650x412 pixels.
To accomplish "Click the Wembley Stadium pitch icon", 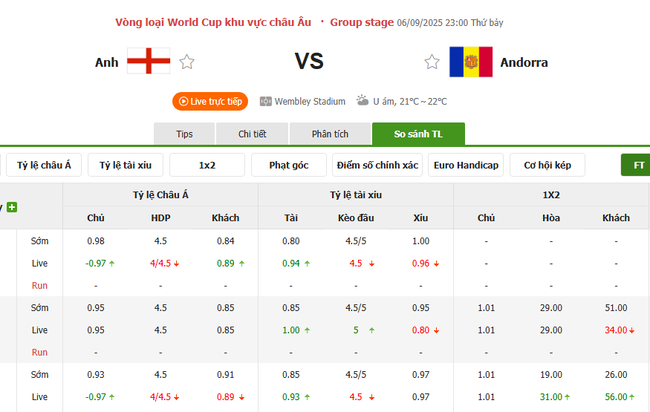I will pyautogui.click(x=265, y=101).
